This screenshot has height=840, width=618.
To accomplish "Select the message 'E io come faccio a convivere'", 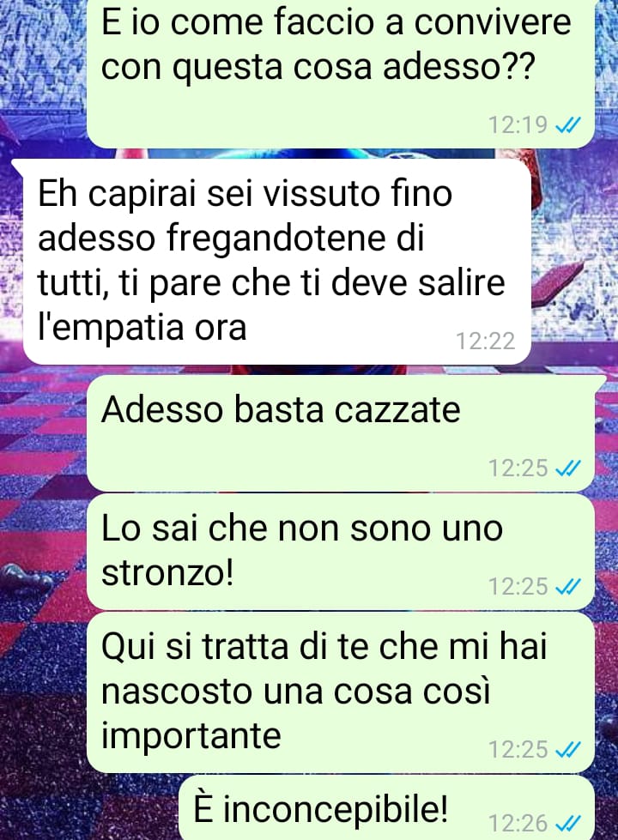I will click(341, 72).
